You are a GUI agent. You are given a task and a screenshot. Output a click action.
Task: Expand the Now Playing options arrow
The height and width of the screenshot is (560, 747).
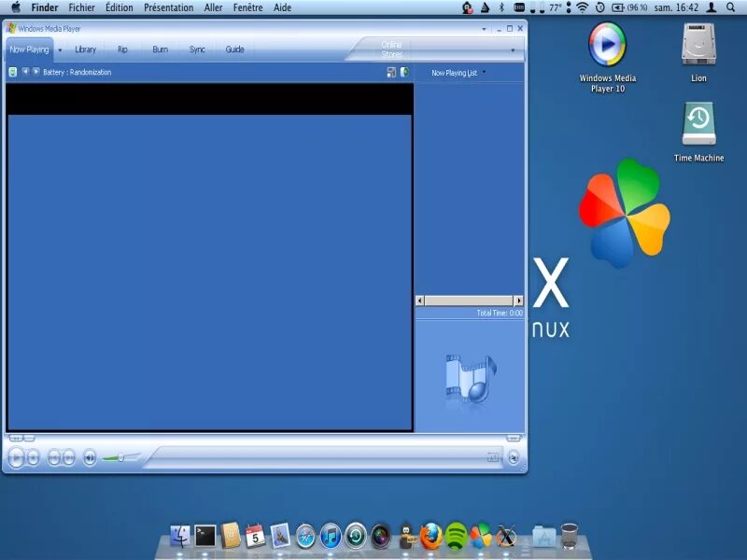(x=60, y=50)
